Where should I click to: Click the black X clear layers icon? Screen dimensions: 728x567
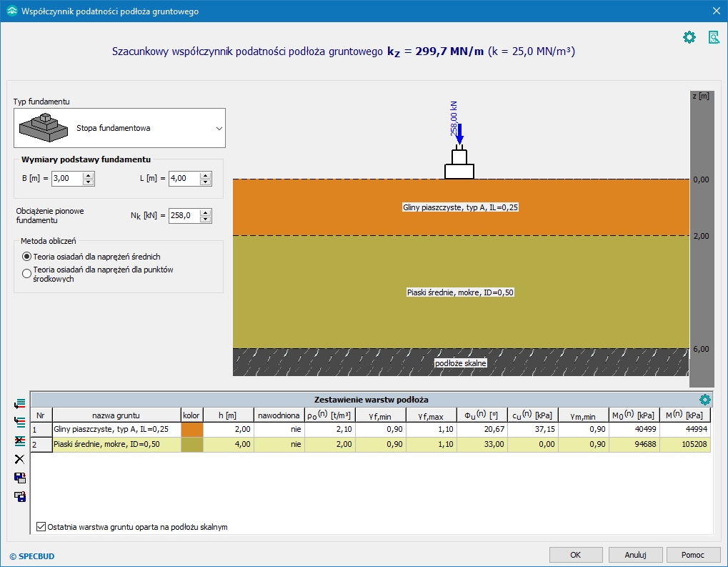19,459
